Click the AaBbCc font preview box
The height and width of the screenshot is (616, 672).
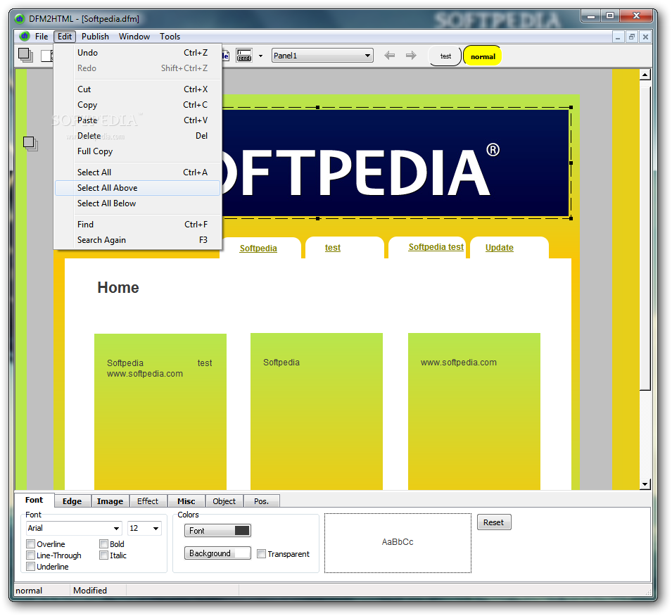(398, 543)
